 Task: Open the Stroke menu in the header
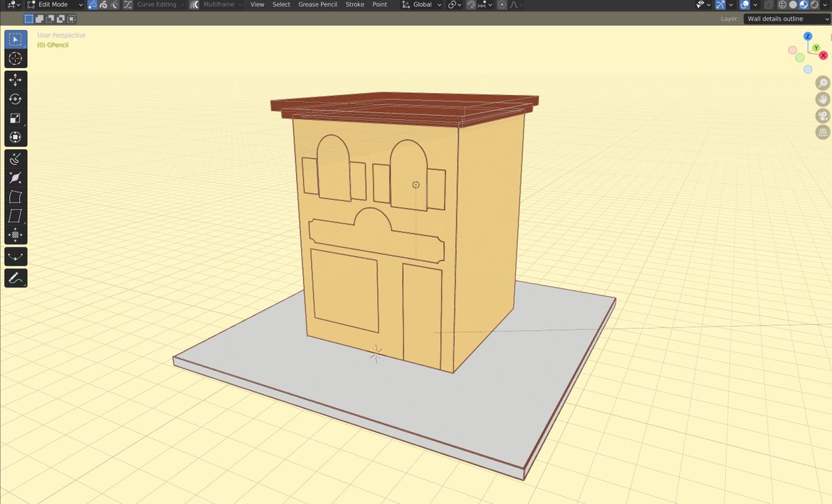354,4
